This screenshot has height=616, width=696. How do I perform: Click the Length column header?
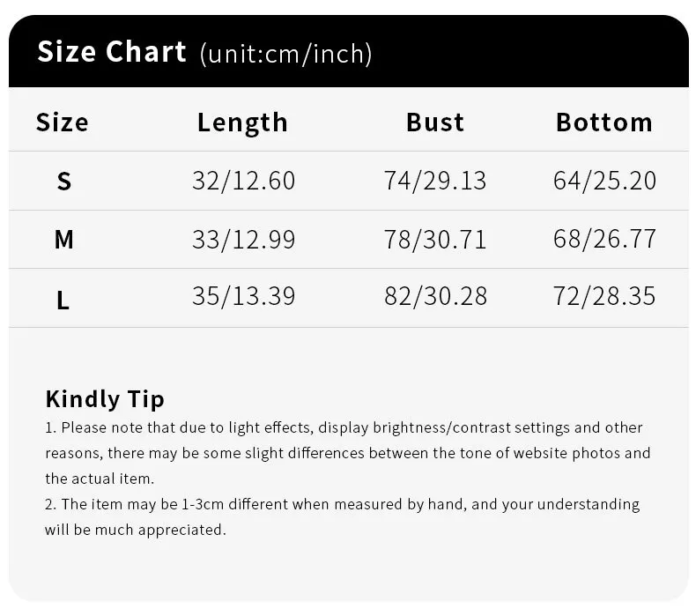pyautogui.click(x=243, y=123)
